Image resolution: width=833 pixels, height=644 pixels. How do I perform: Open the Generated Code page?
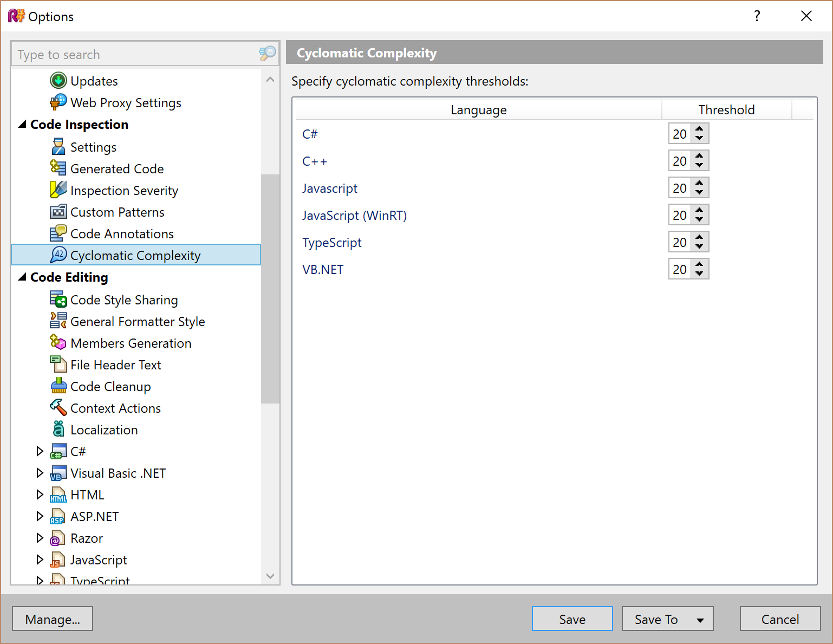click(x=117, y=169)
